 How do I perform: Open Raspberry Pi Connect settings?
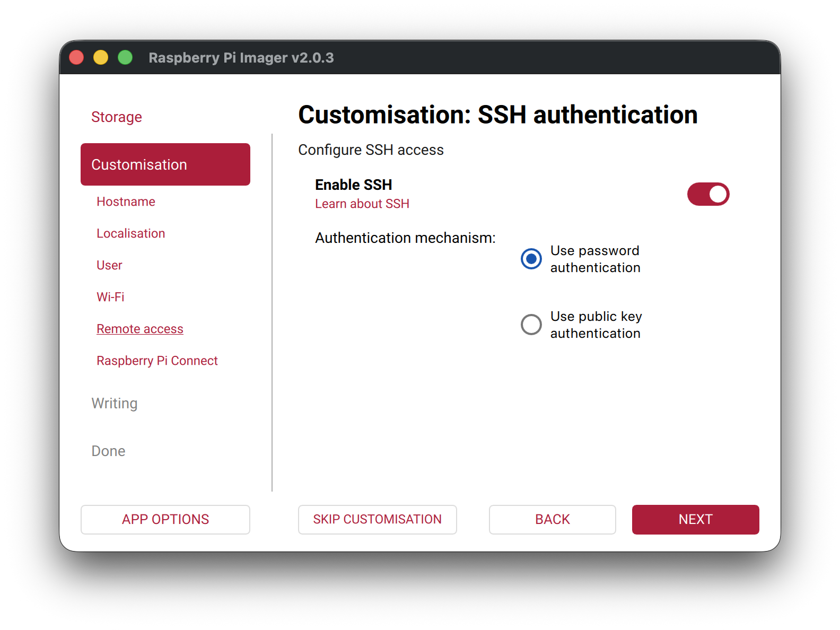tap(157, 361)
